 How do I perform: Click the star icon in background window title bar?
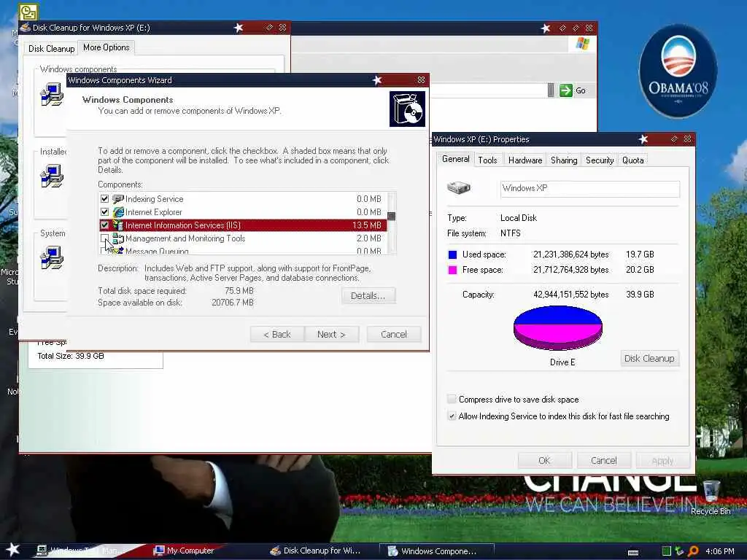(546, 28)
